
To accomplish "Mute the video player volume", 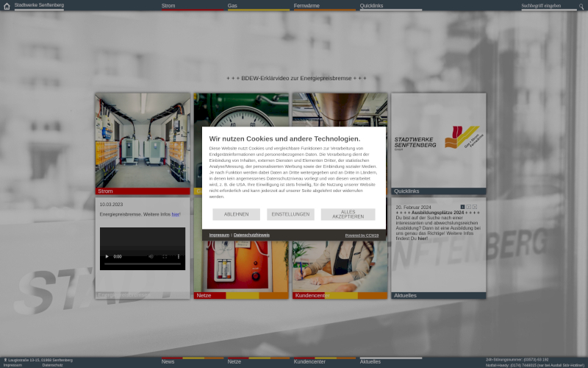I will pos(151,256).
